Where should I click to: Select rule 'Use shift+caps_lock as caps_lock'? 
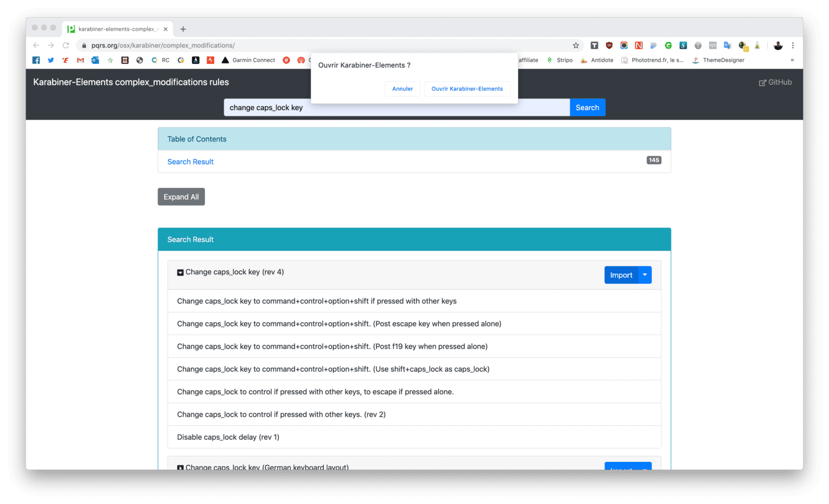(x=415, y=369)
